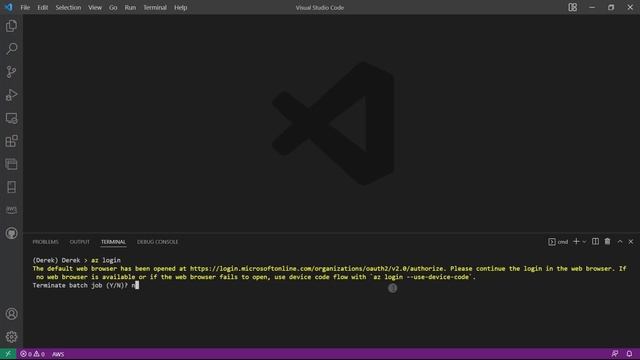This screenshot has height=360, width=640.
Task: Split the terminal panel
Action: tap(596, 242)
